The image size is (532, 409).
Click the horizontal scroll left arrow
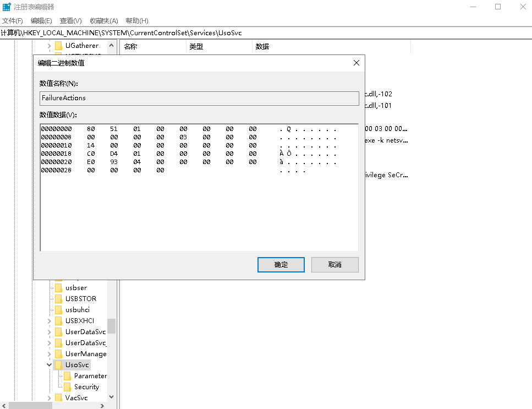(4, 406)
